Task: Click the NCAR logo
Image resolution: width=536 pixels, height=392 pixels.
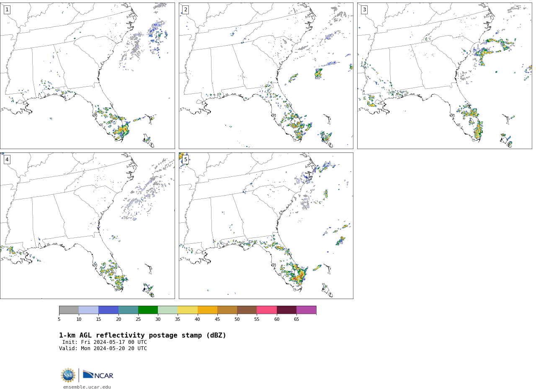Action: (x=98, y=375)
